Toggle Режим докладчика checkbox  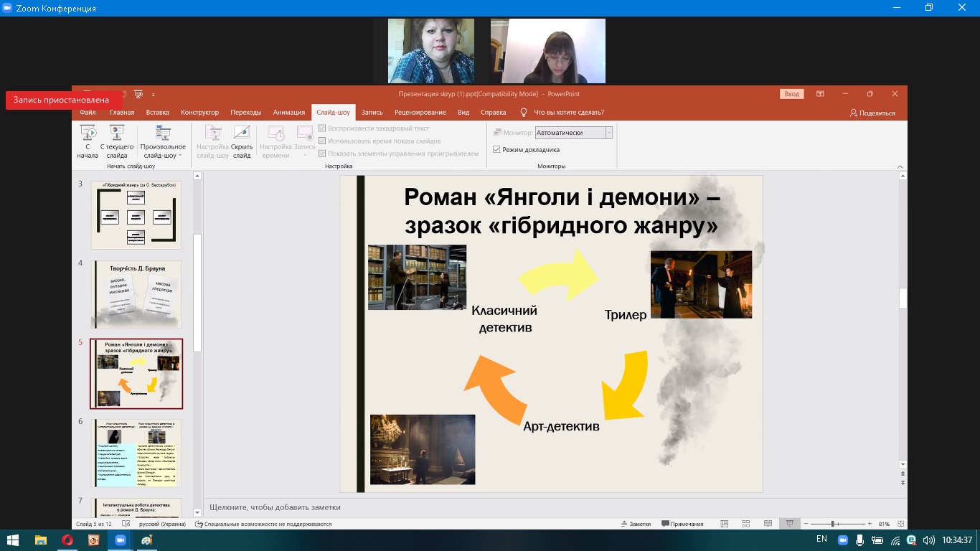(x=496, y=150)
